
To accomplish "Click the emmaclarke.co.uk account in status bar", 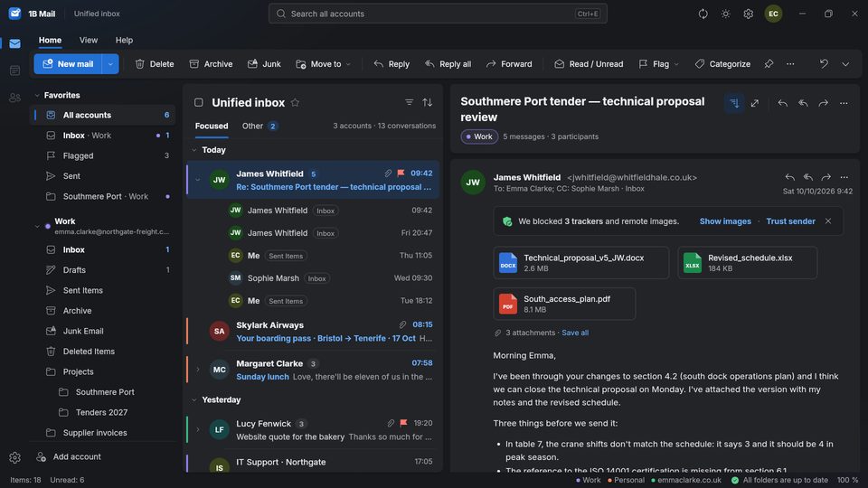I will (686, 480).
